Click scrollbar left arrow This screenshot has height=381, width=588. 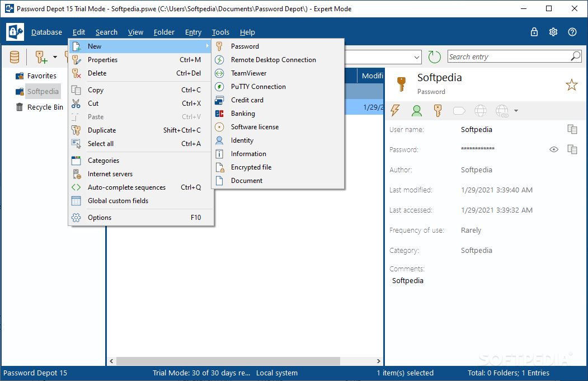click(x=111, y=361)
